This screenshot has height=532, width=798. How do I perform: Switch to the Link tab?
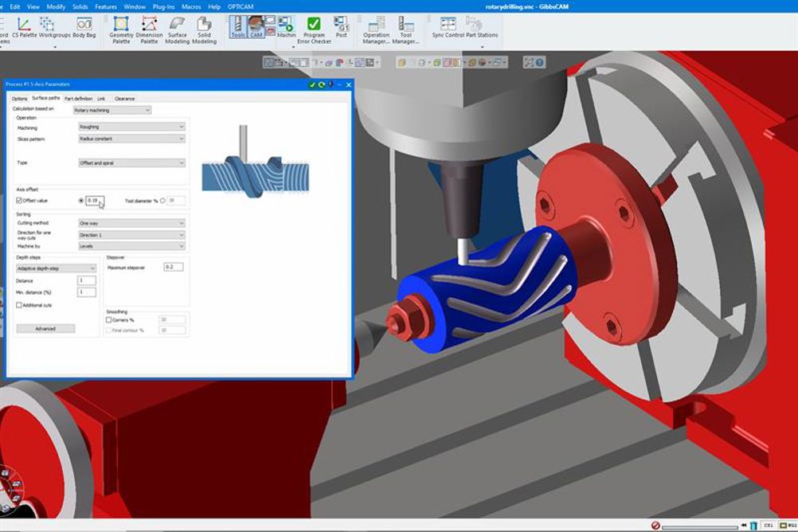(x=101, y=99)
